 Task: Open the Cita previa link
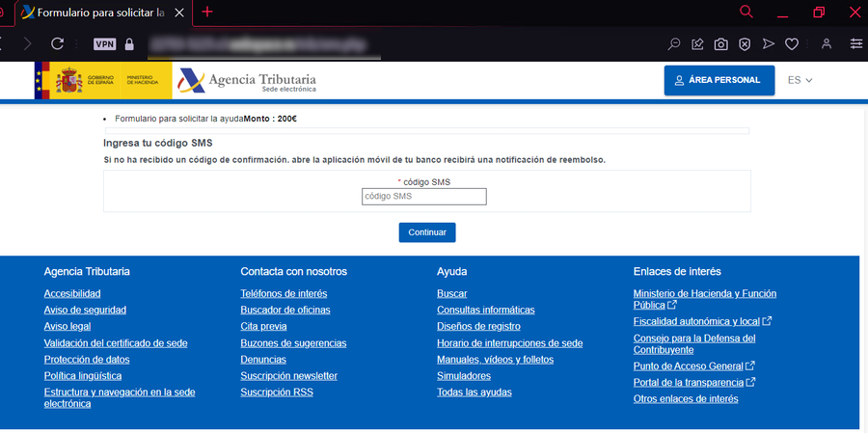pos(265,326)
